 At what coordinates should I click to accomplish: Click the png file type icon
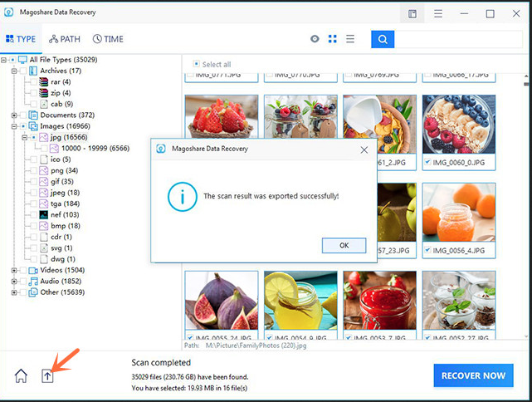(43, 170)
